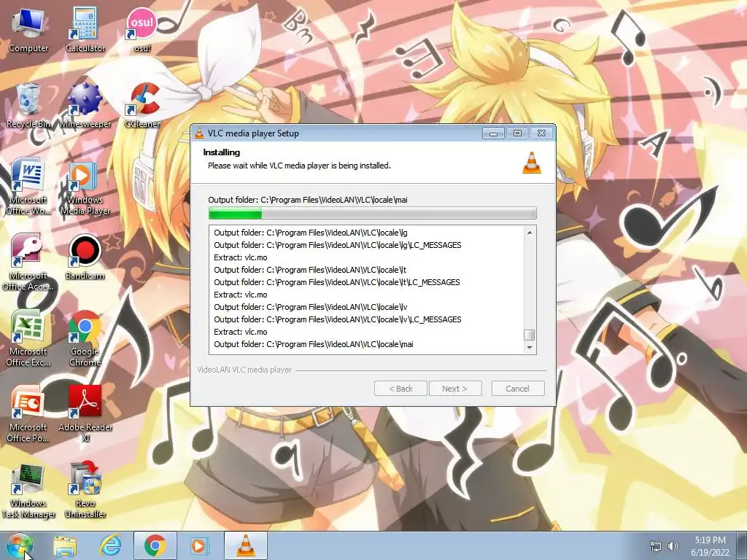Launch the CCleaner desktop shortcut
747x560 pixels.
[x=142, y=106]
